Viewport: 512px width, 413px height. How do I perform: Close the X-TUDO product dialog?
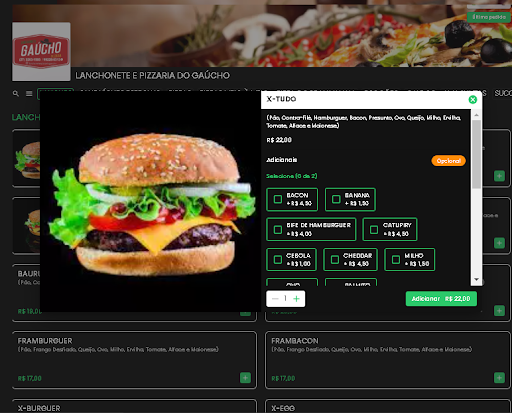tap(472, 99)
